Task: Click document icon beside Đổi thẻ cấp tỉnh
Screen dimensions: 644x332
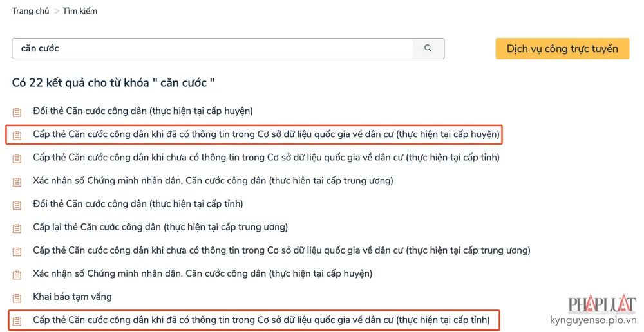Action: coord(17,205)
